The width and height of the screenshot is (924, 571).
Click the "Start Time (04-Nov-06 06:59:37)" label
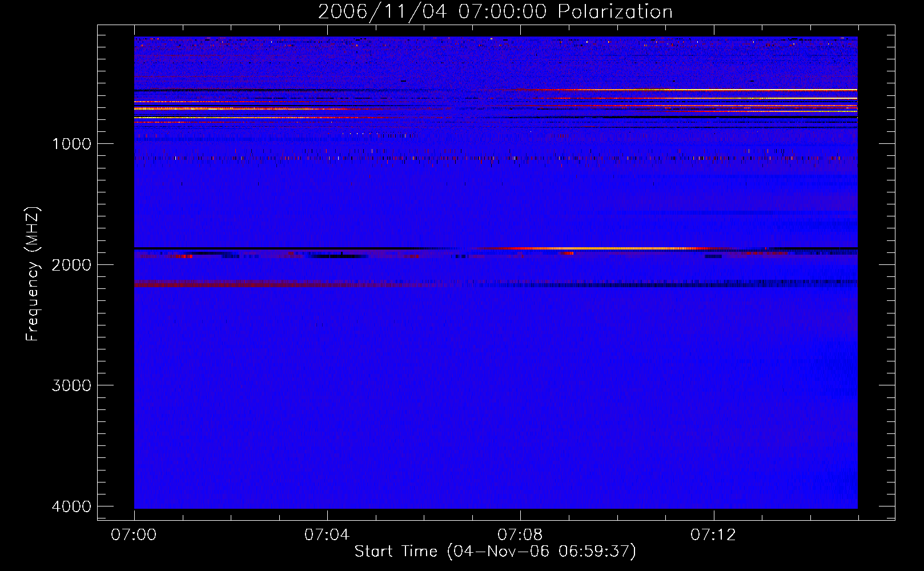[x=495, y=552]
